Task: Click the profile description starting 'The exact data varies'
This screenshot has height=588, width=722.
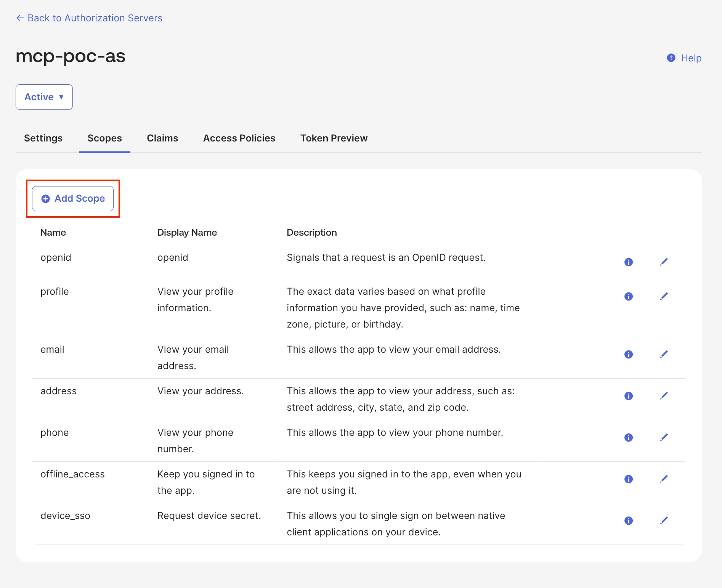Action: 403,308
